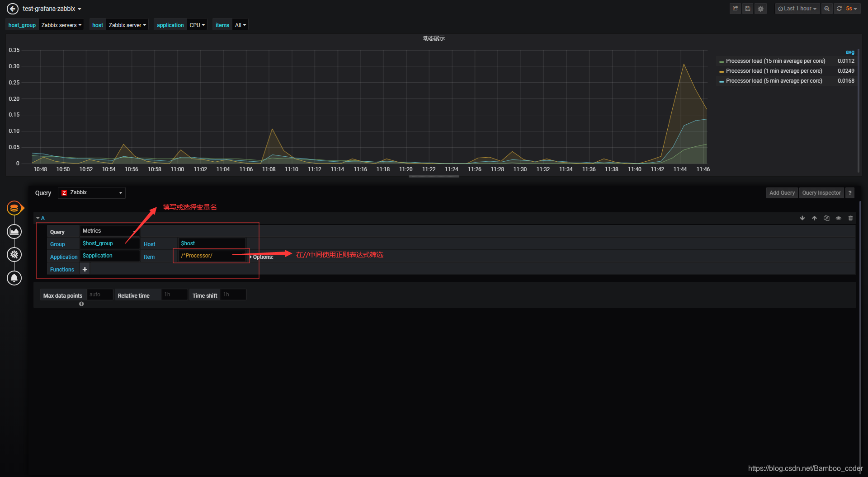868x477 pixels.
Task: Click the 5 min series color line
Action: [722, 81]
